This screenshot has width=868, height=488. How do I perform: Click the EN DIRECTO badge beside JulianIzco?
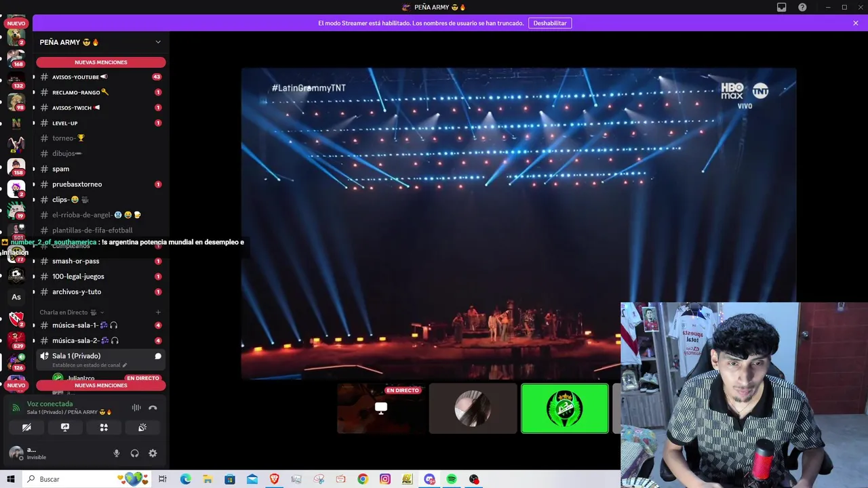tap(142, 378)
